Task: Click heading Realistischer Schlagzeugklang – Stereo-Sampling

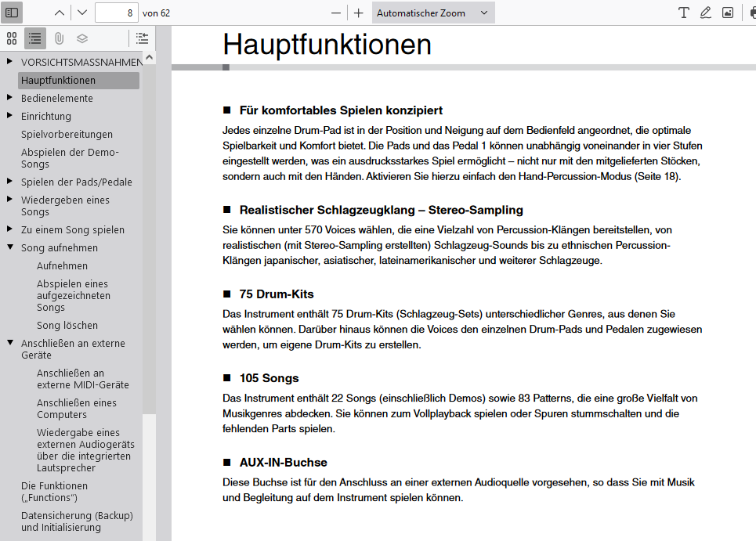Action: point(381,210)
